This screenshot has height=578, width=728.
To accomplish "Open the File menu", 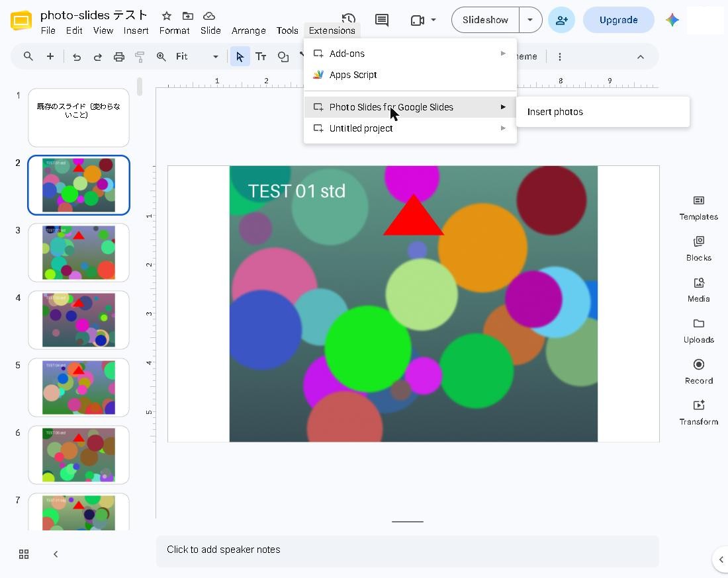I will [48, 30].
